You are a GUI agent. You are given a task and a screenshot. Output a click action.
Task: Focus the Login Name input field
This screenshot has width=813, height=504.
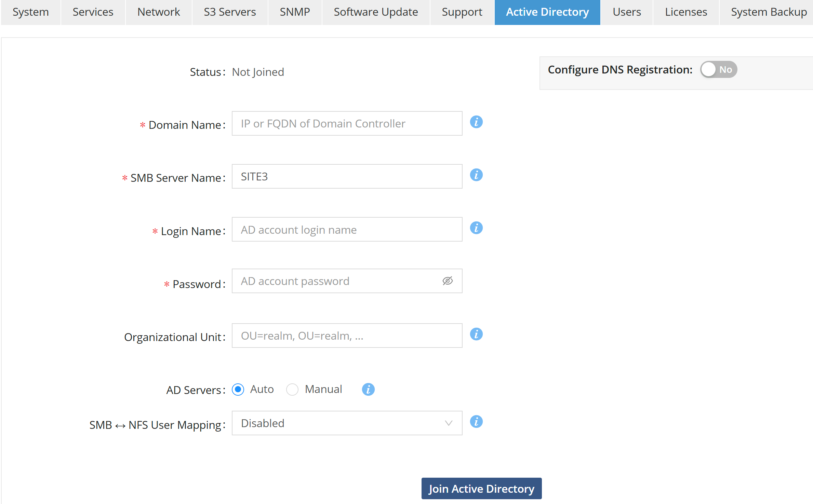click(347, 229)
